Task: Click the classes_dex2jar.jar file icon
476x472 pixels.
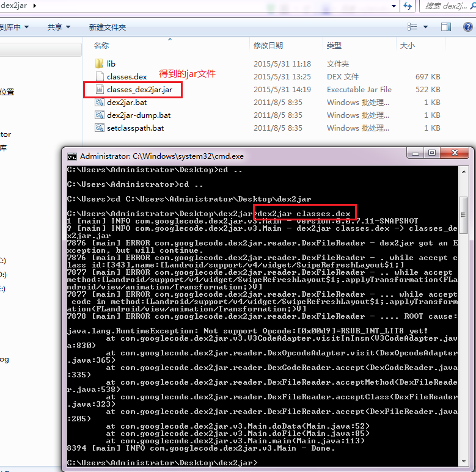Action: coord(100,89)
